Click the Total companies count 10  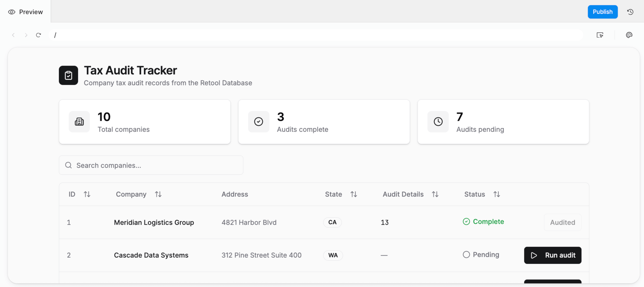point(104,117)
